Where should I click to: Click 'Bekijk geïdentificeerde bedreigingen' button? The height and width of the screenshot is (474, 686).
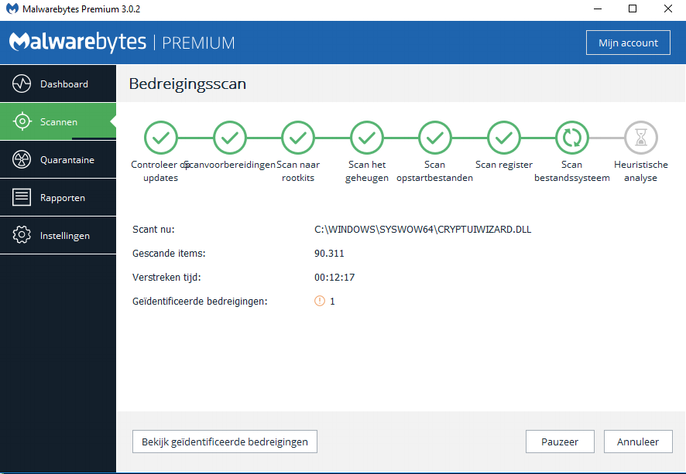pos(224,441)
